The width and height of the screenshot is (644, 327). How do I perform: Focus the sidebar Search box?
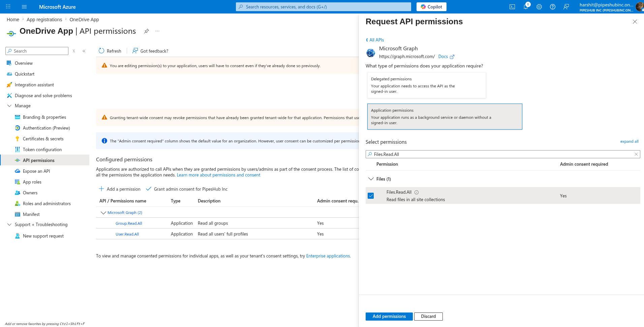coord(37,51)
